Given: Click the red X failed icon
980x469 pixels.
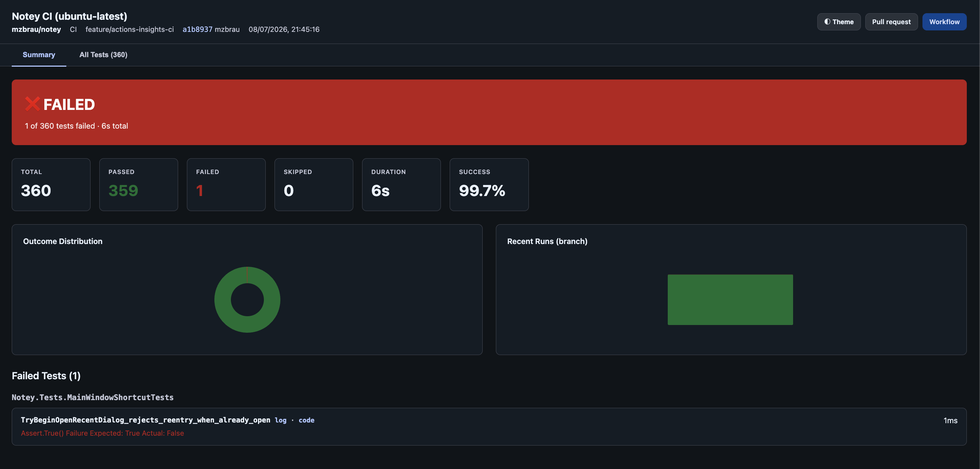Looking at the screenshot, I should [x=32, y=104].
